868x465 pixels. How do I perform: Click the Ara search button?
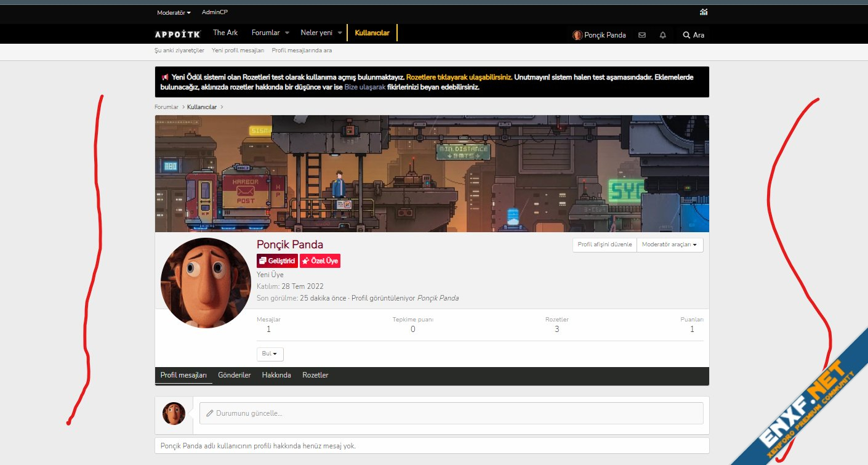(693, 35)
